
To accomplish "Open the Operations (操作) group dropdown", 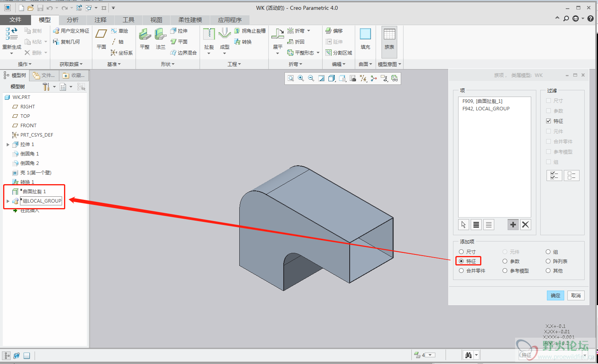I will [25, 64].
